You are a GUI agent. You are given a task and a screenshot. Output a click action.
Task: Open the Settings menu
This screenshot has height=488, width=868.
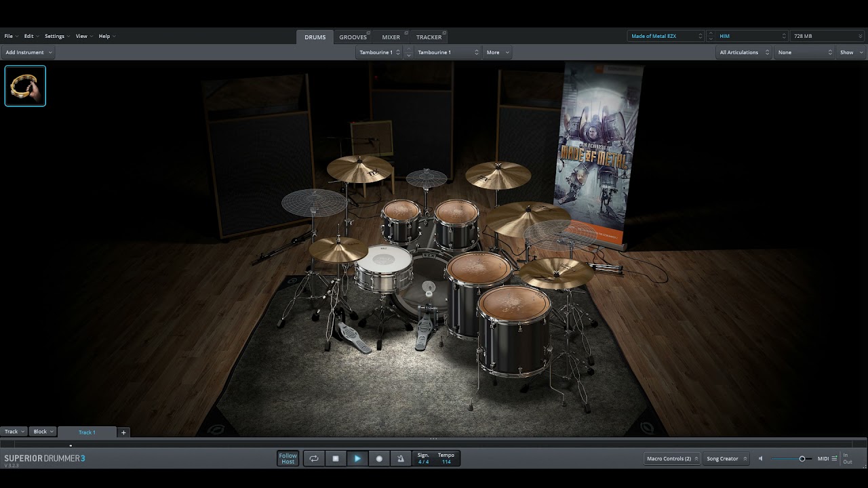click(x=57, y=36)
